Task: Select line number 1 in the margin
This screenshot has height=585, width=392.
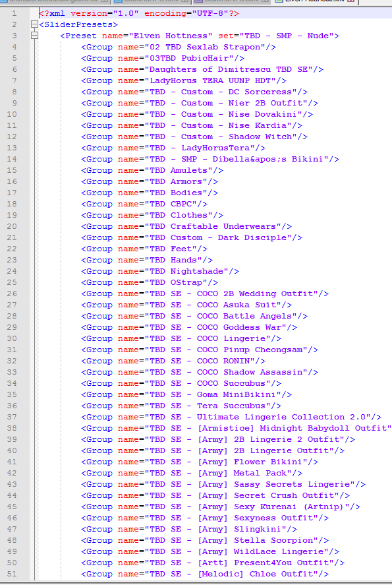Action: pos(14,13)
